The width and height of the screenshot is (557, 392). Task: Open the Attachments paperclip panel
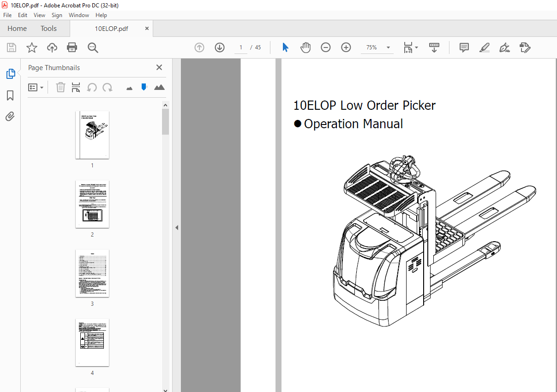coord(10,116)
